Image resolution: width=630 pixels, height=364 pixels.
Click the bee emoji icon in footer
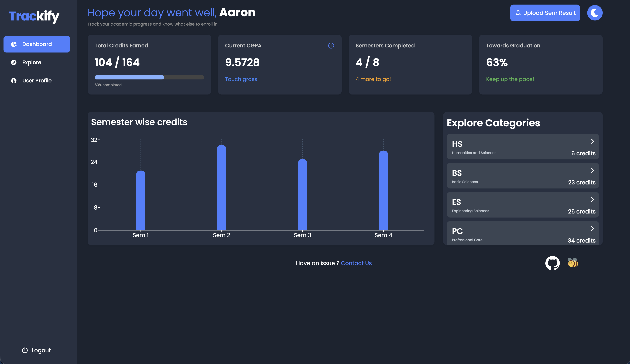click(573, 263)
